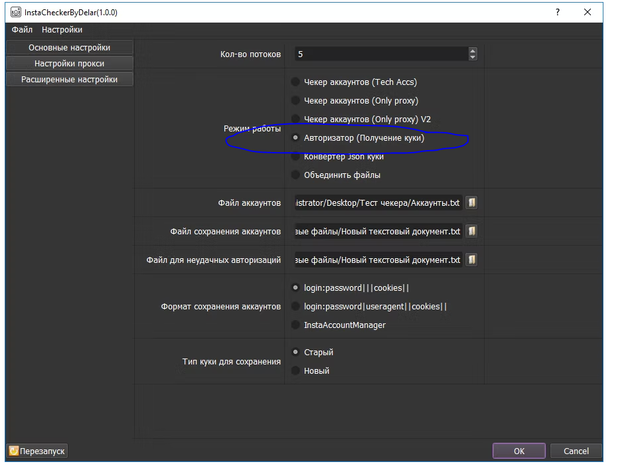Decrease Кол-во потоков with down arrow

[x=473, y=57]
